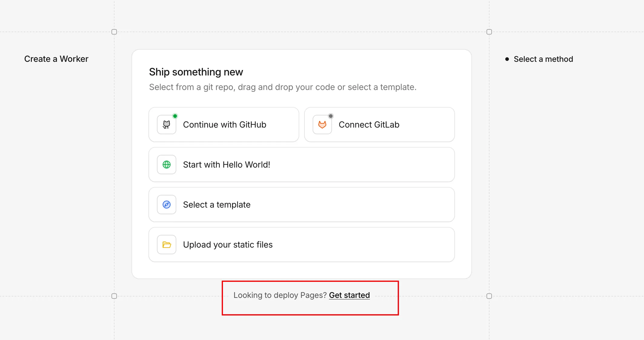Click the bottom-right square corner handle
The height and width of the screenshot is (340, 644).
(x=489, y=296)
